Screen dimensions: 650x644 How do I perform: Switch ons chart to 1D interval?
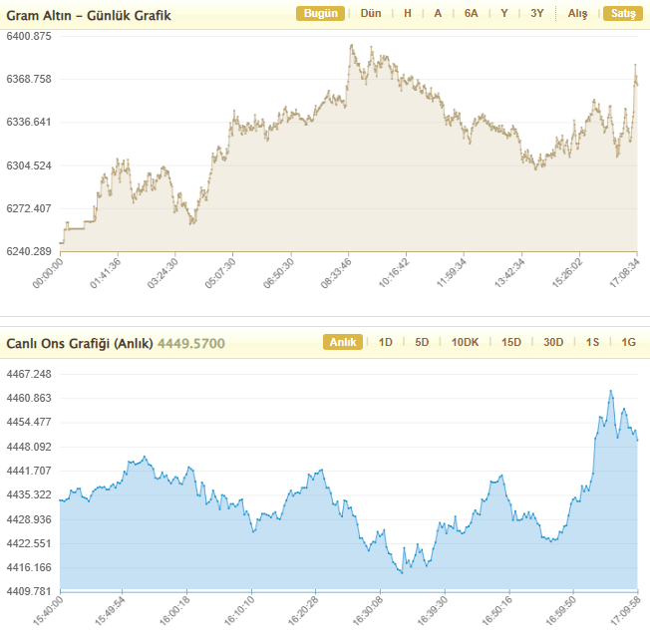[x=386, y=343]
